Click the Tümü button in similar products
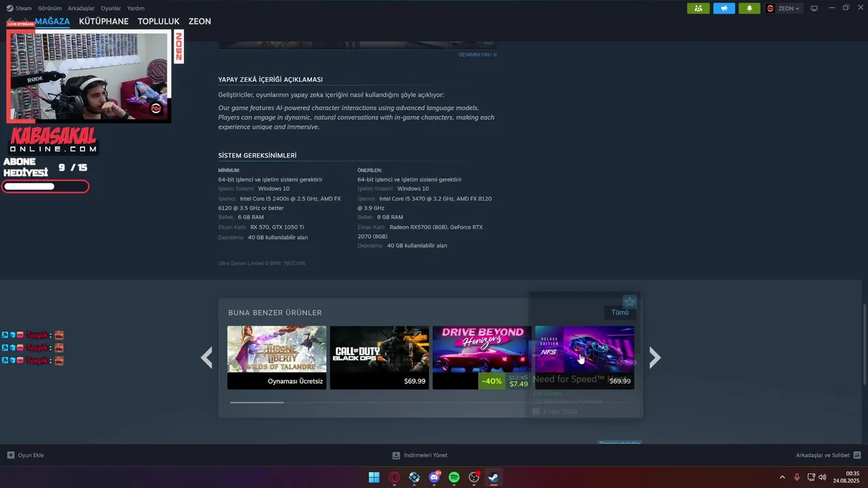Viewport: 868px width, 488px height. click(x=620, y=312)
